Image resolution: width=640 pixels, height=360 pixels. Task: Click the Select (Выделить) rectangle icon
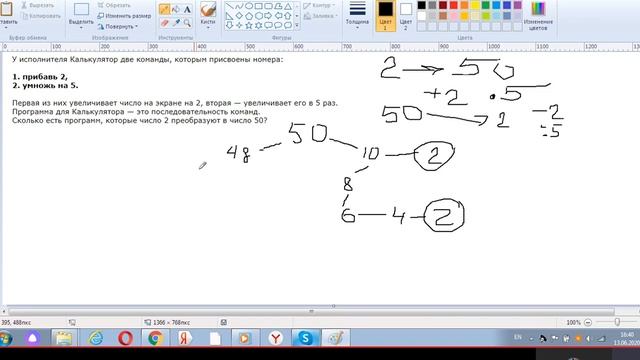tap(81, 10)
